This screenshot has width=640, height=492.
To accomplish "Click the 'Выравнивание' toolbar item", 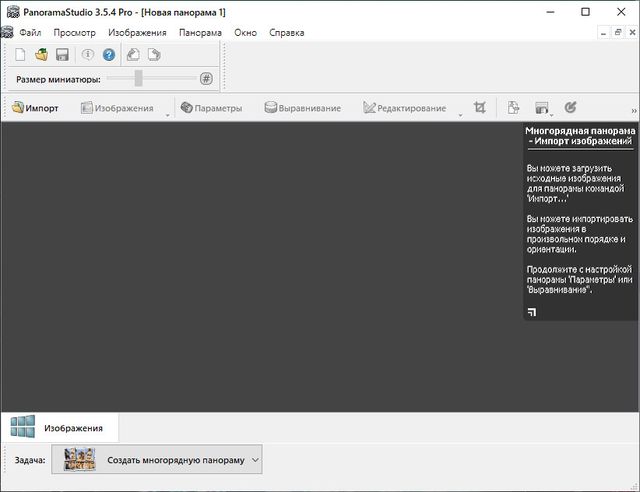I will coord(302,108).
